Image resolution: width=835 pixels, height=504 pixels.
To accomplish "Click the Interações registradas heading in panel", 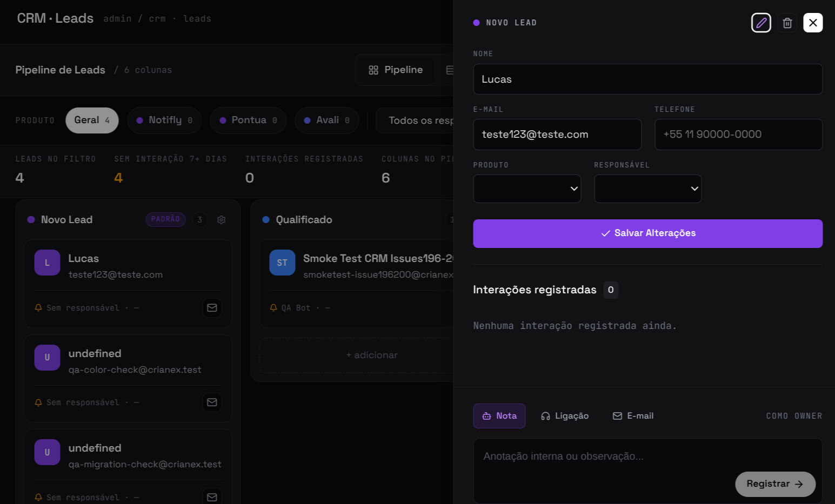I will coord(535,290).
